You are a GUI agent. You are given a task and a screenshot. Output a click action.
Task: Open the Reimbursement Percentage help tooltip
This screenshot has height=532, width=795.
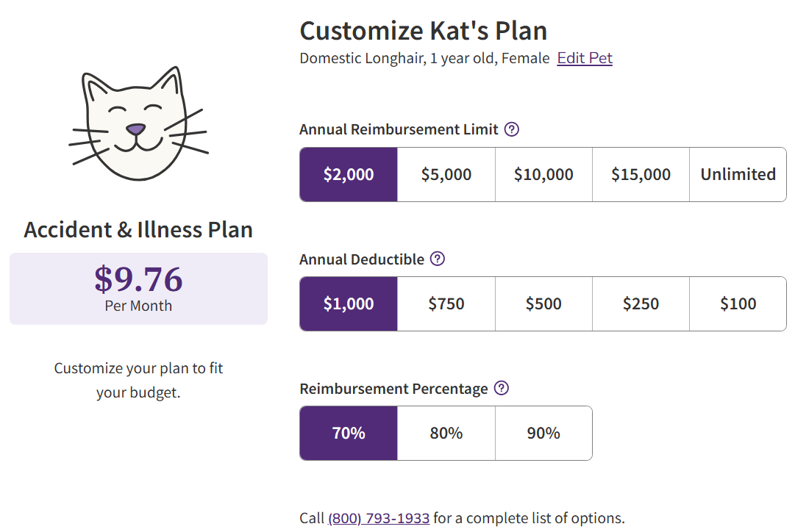[x=501, y=388]
